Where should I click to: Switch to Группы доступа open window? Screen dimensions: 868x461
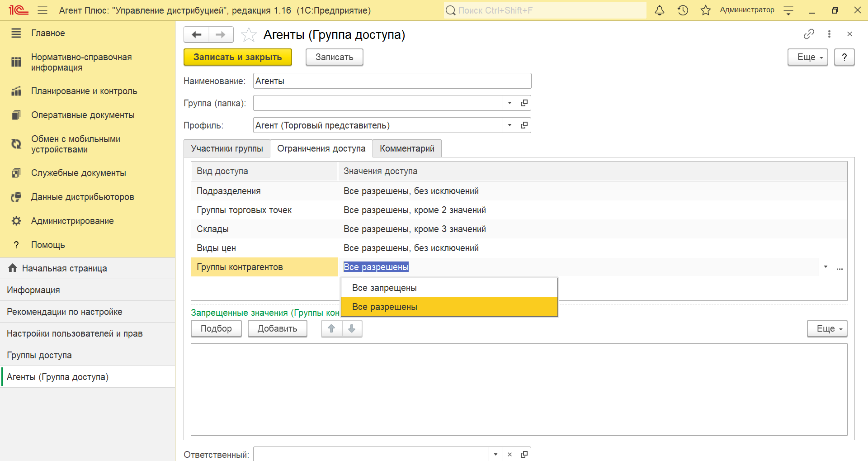87,356
